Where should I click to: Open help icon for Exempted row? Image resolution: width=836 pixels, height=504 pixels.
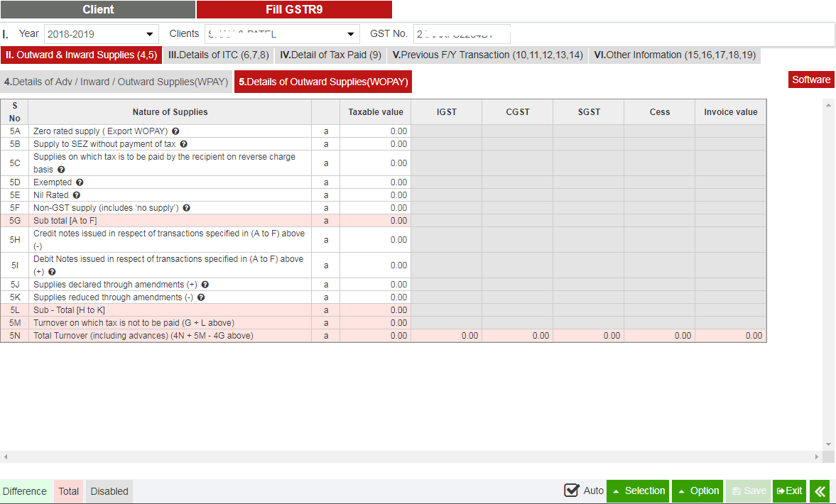click(x=80, y=182)
